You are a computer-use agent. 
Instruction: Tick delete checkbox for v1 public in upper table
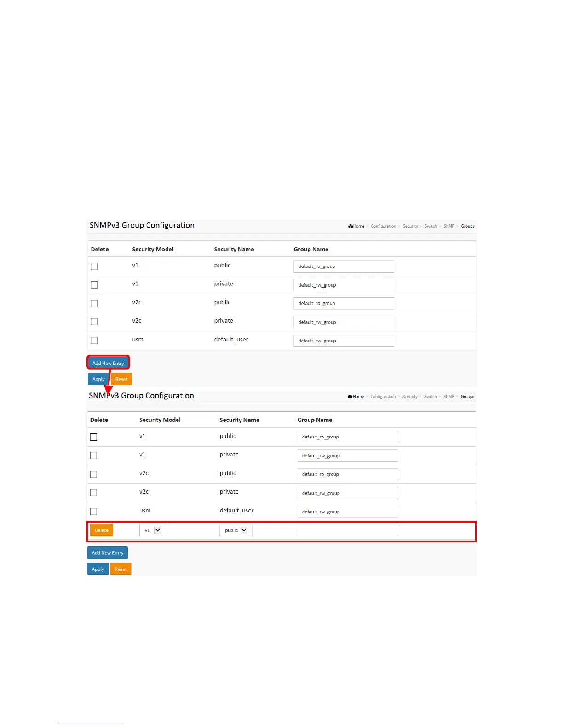(x=94, y=267)
